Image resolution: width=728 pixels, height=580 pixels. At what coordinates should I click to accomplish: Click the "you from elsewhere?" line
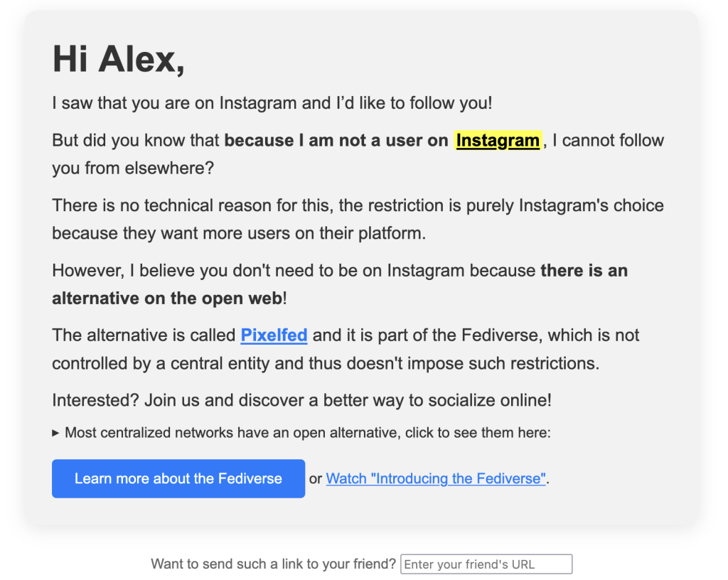[133, 168]
